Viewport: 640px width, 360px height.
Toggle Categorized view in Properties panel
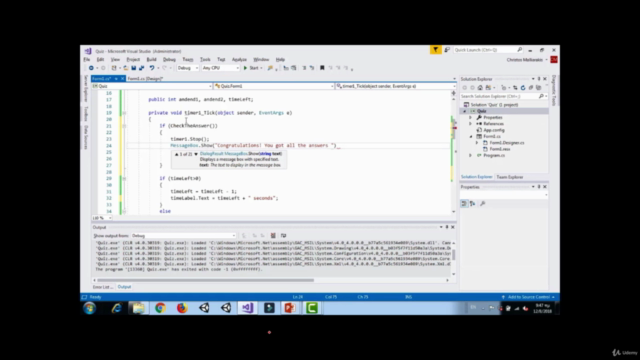tap(464, 204)
